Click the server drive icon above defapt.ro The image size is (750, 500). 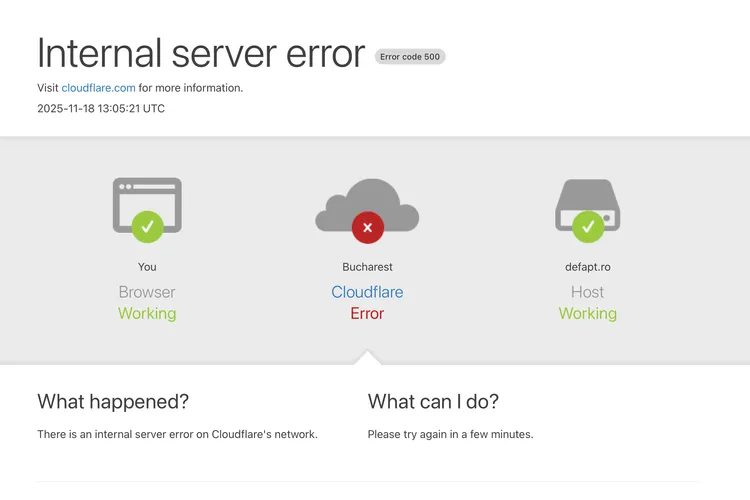(587, 205)
